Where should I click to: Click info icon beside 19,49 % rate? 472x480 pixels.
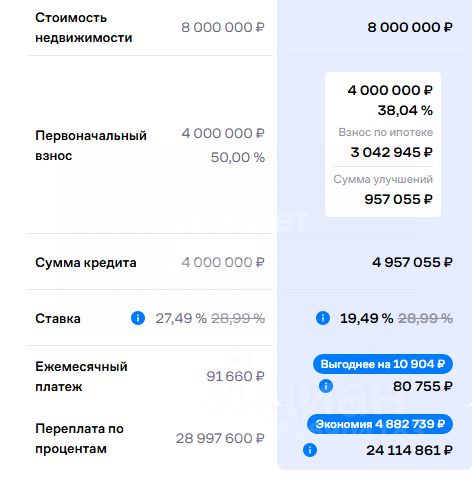(x=322, y=318)
